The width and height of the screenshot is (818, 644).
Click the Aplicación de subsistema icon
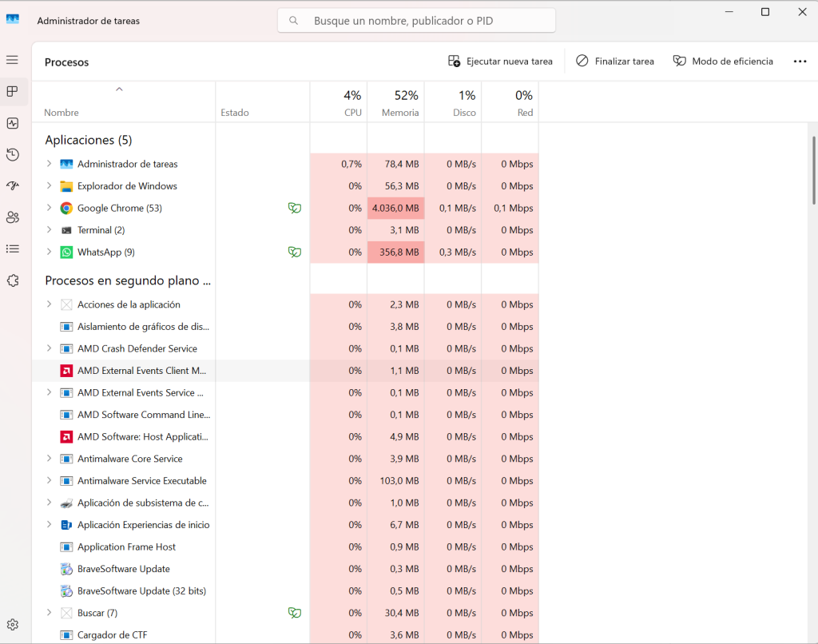coord(66,503)
